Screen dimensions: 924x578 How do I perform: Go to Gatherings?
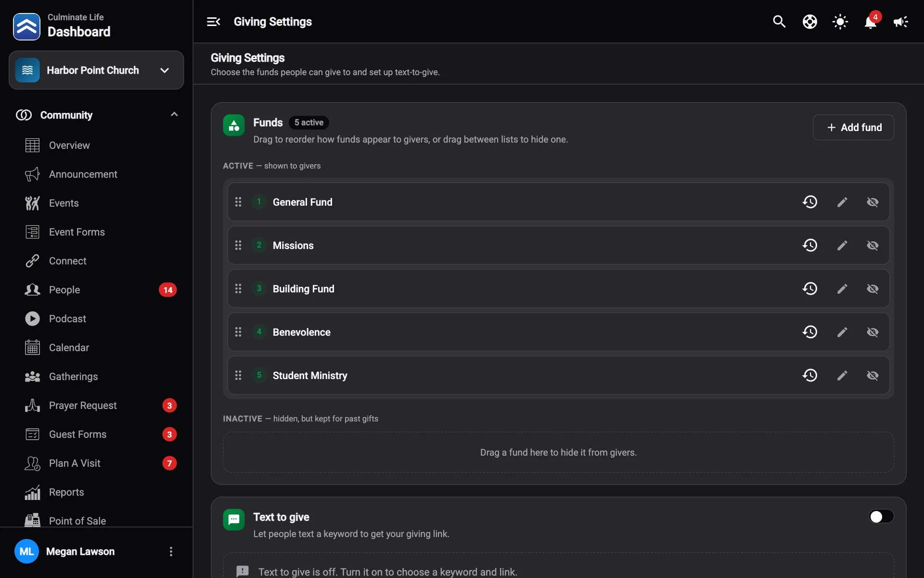click(x=96, y=377)
